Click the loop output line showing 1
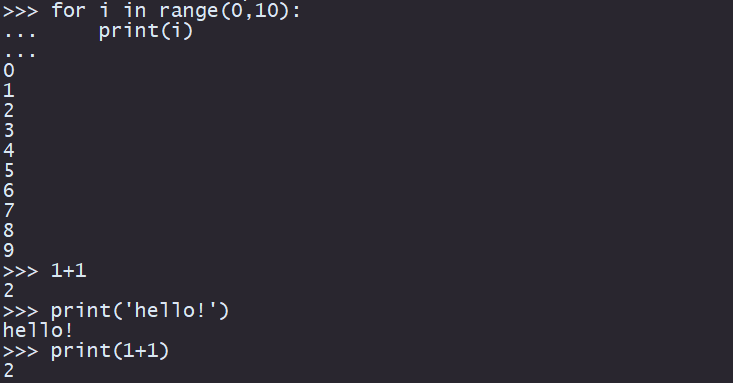The height and width of the screenshot is (383, 733). (9, 91)
